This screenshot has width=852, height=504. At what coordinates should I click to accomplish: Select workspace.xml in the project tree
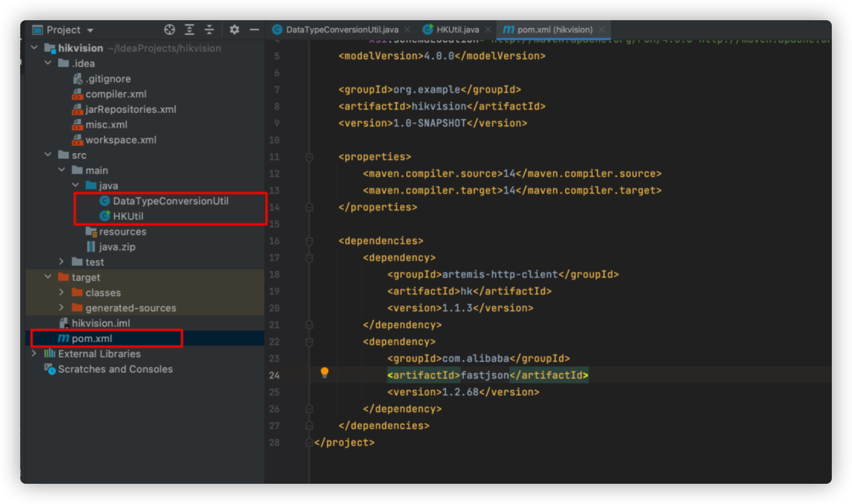point(121,139)
